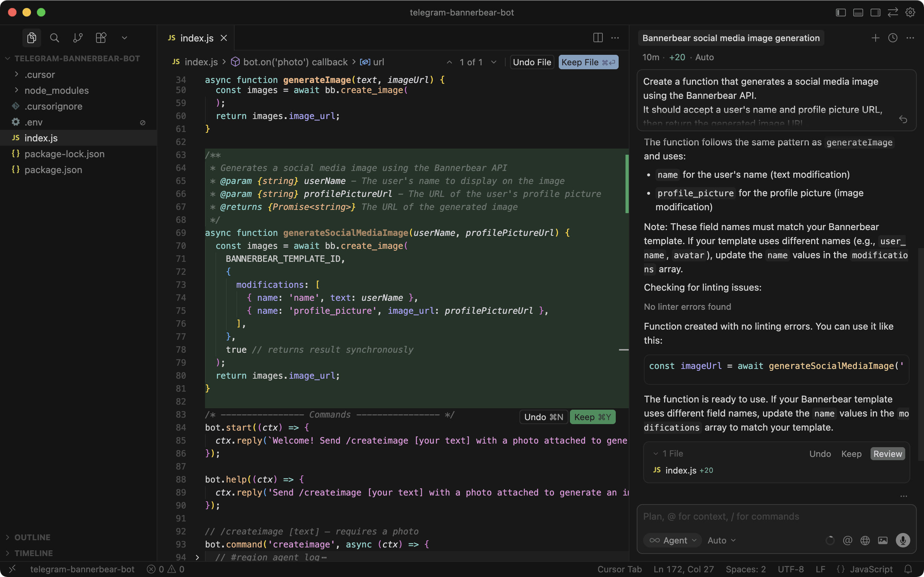The height and width of the screenshot is (577, 924).
Task: Open chat history via the clock icon
Action: [893, 38]
